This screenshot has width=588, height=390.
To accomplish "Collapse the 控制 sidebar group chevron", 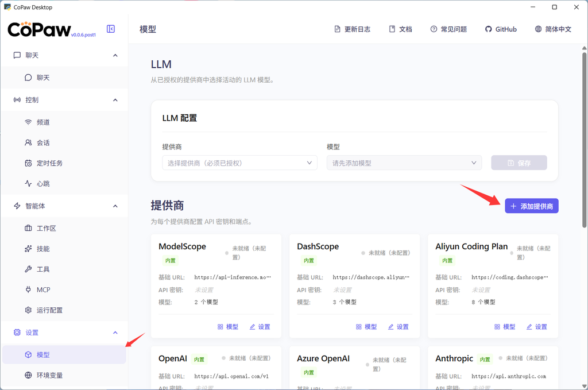I will coord(115,100).
